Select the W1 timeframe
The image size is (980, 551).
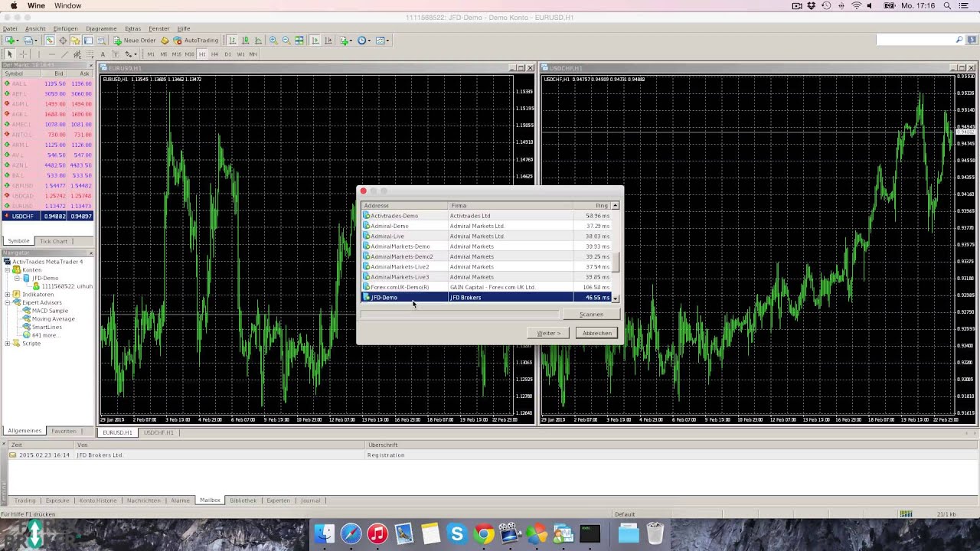pos(240,54)
